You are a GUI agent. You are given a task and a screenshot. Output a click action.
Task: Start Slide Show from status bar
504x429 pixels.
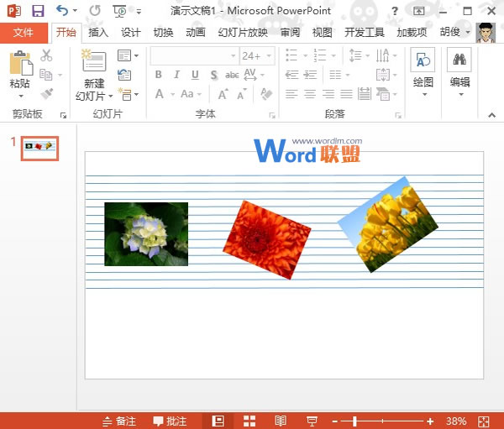pyautogui.click(x=312, y=421)
